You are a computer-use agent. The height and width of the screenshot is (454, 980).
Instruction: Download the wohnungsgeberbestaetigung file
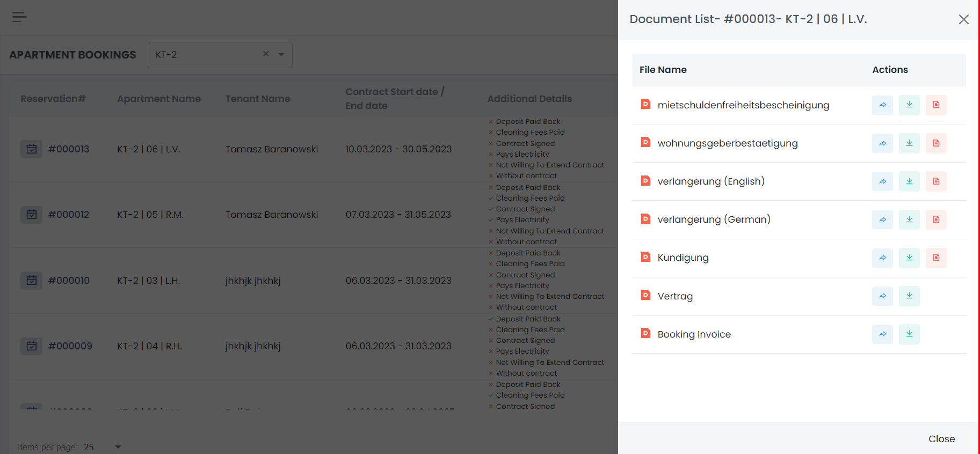tap(909, 143)
